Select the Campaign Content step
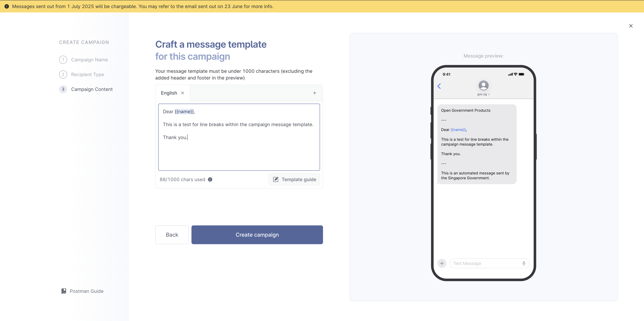Image resolution: width=644 pixels, height=321 pixels. (x=92, y=89)
